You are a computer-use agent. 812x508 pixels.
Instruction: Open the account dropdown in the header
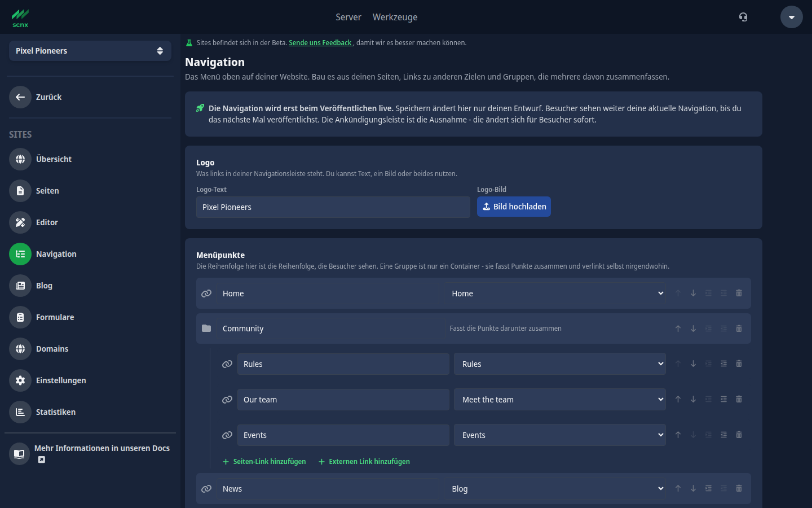tap(791, 17)
